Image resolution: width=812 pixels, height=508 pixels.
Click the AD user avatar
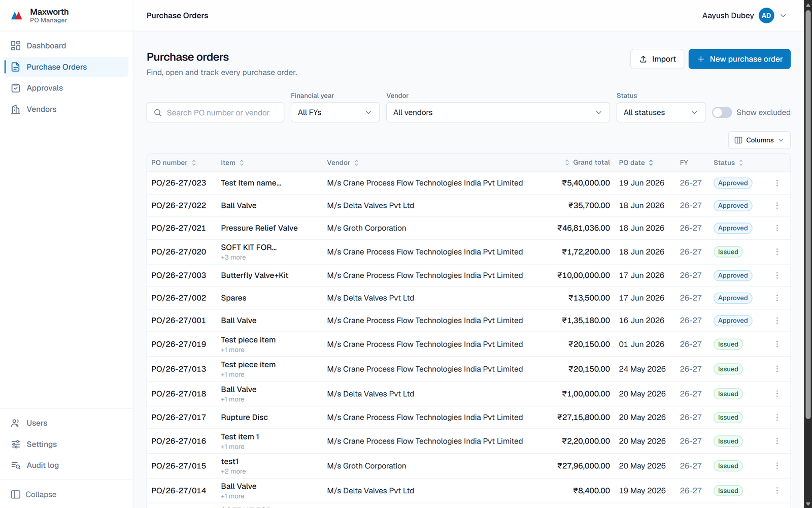(x=766, y=16)
